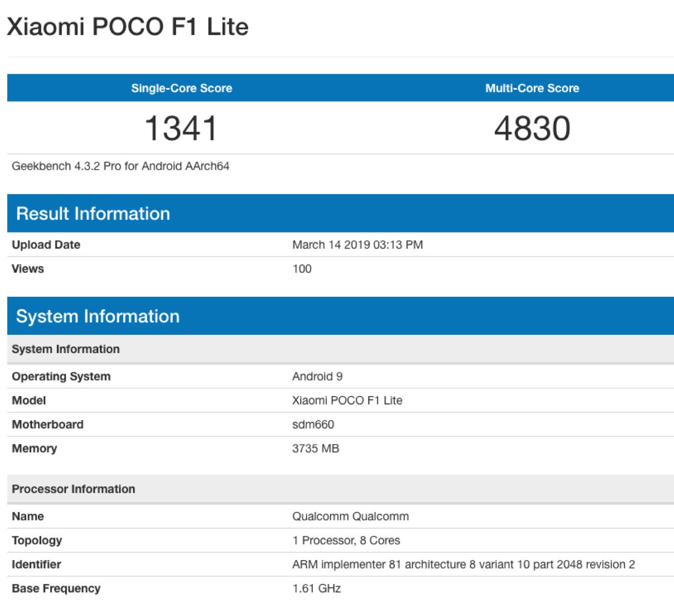Viewport: 674px width, 616px height.
Task: Click the gray System Information subheading row
Action: point(65,349)
